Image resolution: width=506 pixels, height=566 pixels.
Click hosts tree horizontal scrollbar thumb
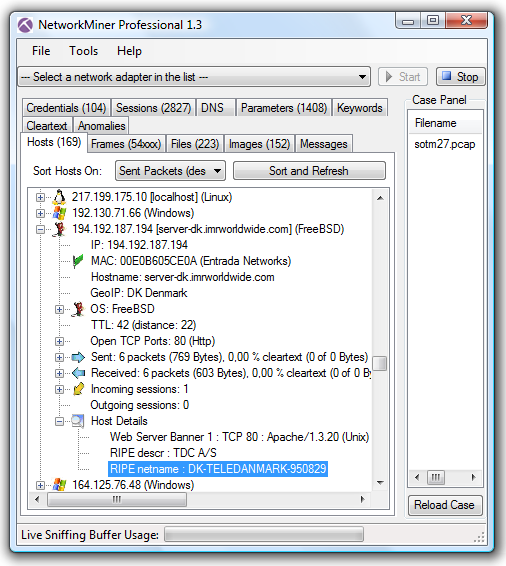coord(117,500)
